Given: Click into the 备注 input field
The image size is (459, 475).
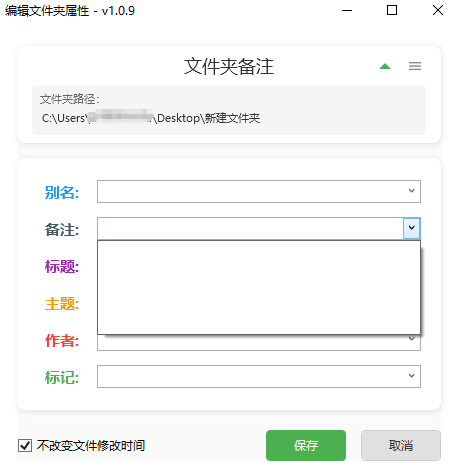Looking at the screenshot, I should [250, 228].
